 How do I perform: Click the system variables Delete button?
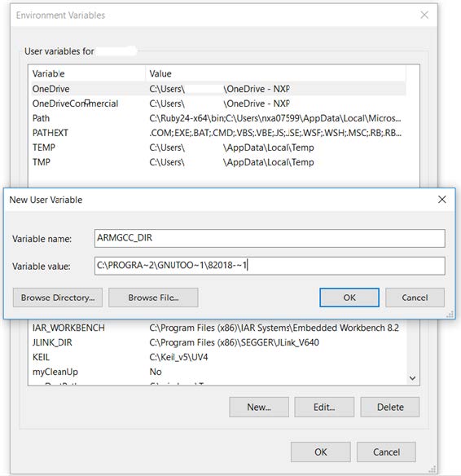pyautogui.click(x=390, y=407)
